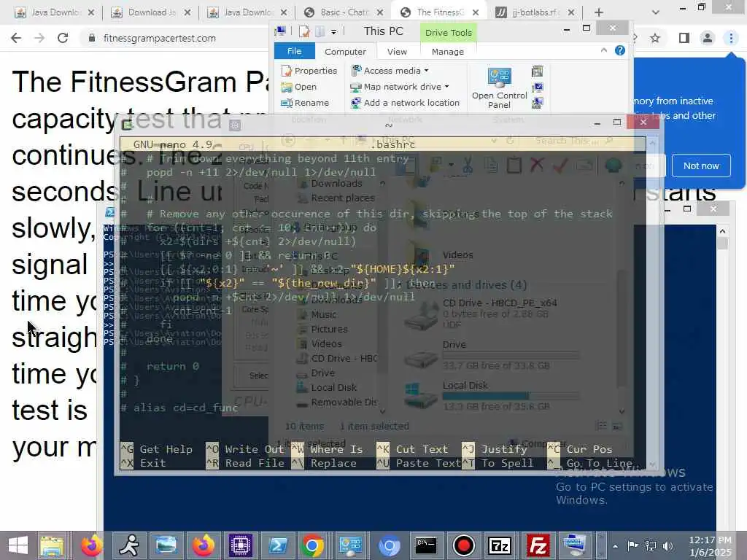Click the Google Chrome taskbar icon
Image resolution: width=747 pixels, height=560 pixels.
[x=312, y=545]
